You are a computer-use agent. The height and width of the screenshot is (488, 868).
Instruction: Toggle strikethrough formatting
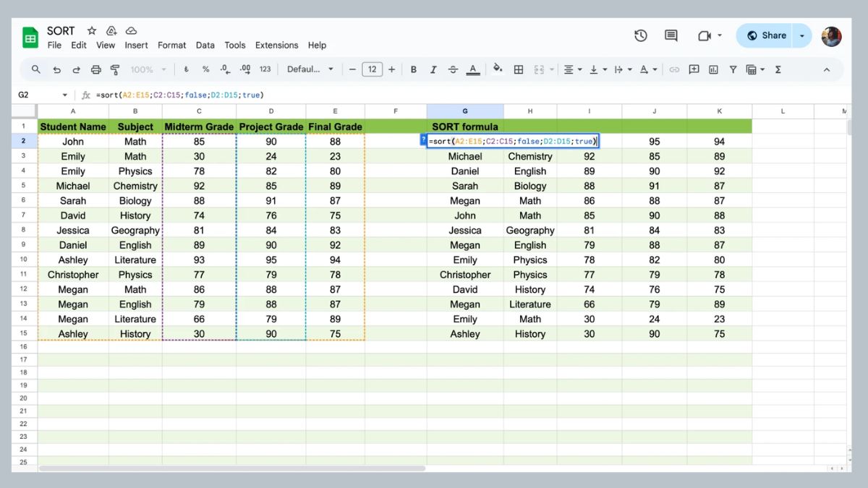[453, 69]
